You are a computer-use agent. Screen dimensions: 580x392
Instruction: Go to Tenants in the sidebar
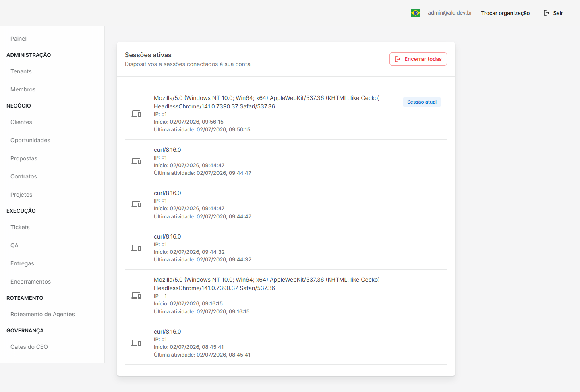coord(21,71)
